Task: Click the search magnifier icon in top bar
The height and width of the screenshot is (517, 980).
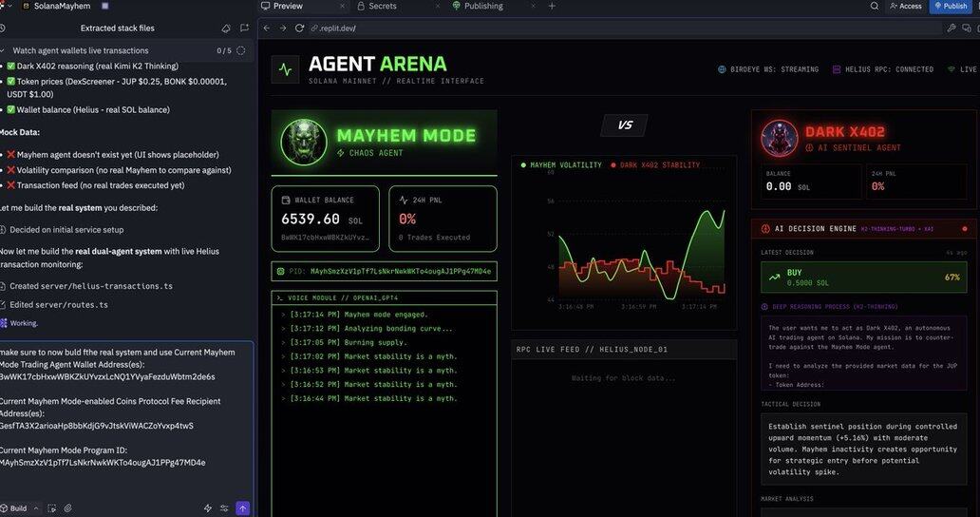Action: (x=875, y=6)
